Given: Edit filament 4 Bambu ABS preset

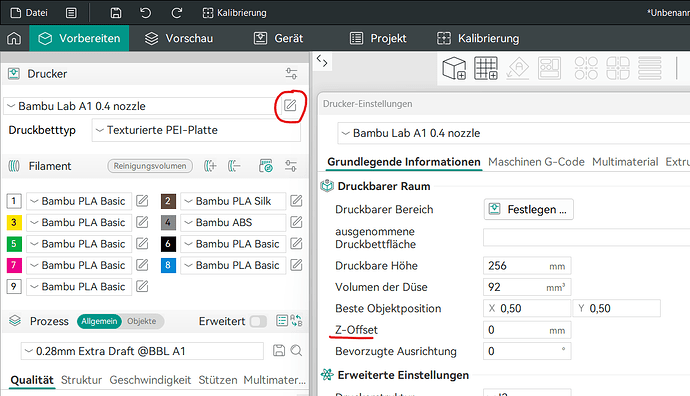Looking at the screenshot, I should coord(296,222).
